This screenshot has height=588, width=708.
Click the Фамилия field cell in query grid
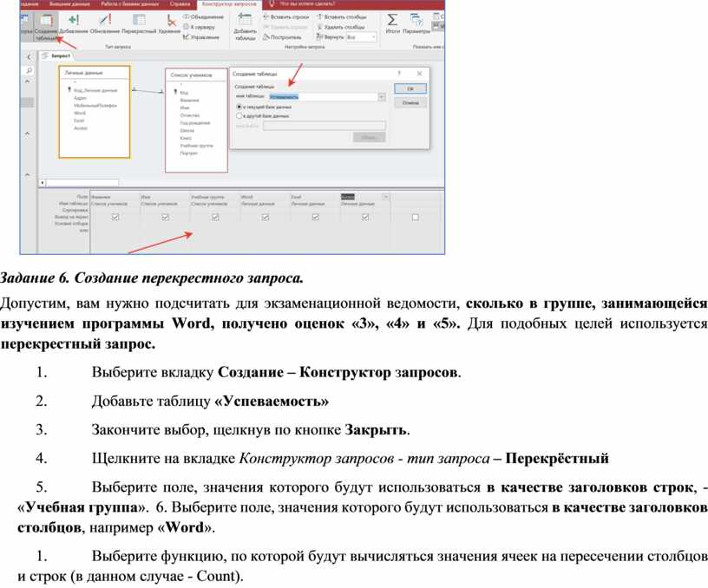click(115, 197)
